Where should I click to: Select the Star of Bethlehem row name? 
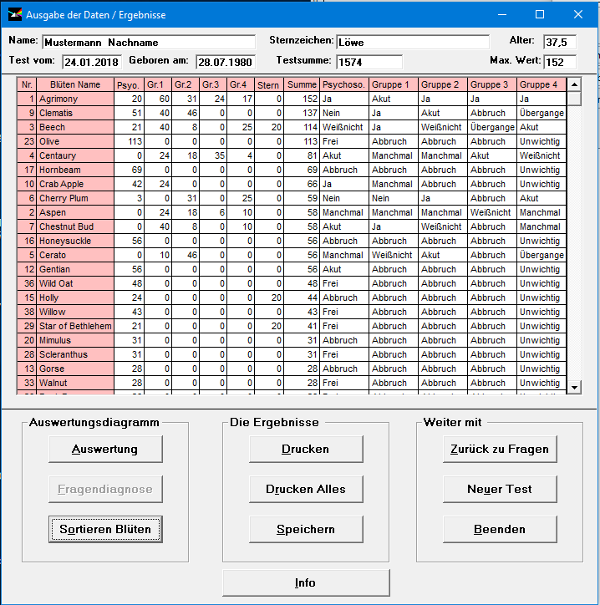point(76,326)
